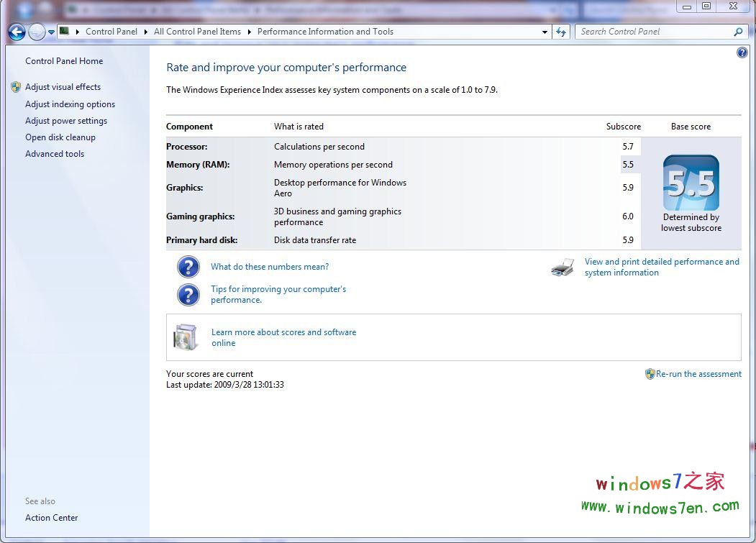Click the software box icon beside 'Learn more'
This screenshot has height=543, width=756.
click(x=186, y=337)
